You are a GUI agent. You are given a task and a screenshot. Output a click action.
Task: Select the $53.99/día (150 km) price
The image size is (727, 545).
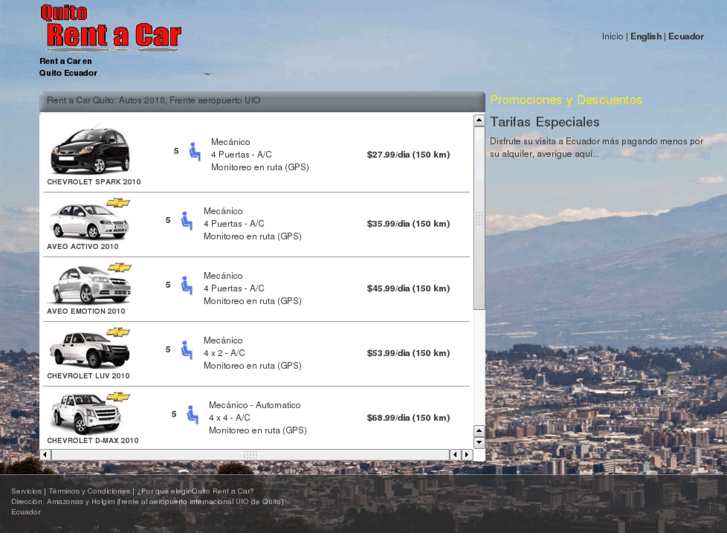pyautogui.click(x=408, y=353)
